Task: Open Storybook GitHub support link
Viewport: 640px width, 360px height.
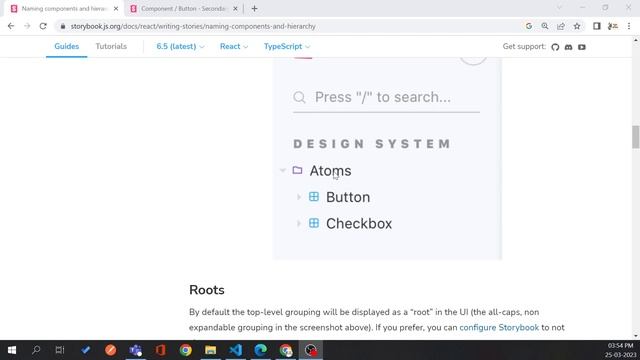Action: click(555, 47)
